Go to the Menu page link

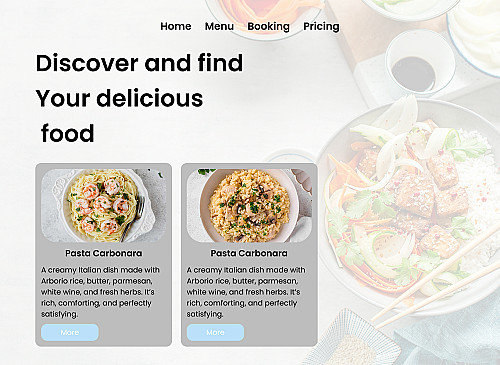point(219,26)
